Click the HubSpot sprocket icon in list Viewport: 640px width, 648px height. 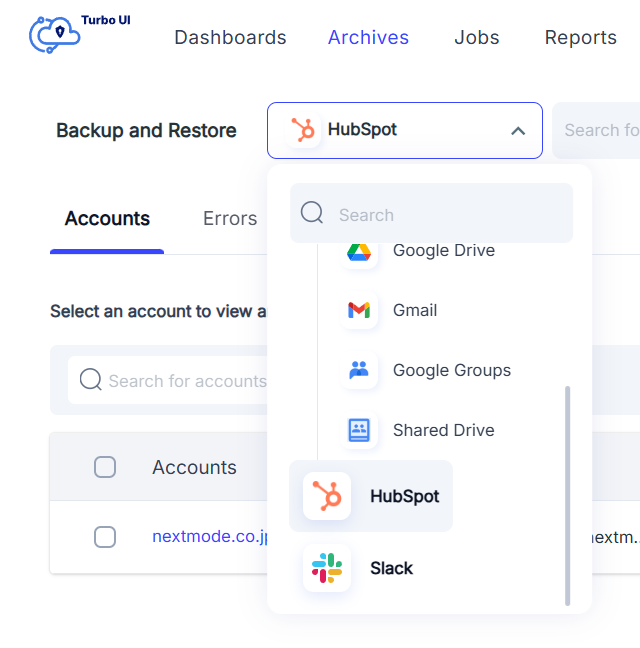click(327, 496)
